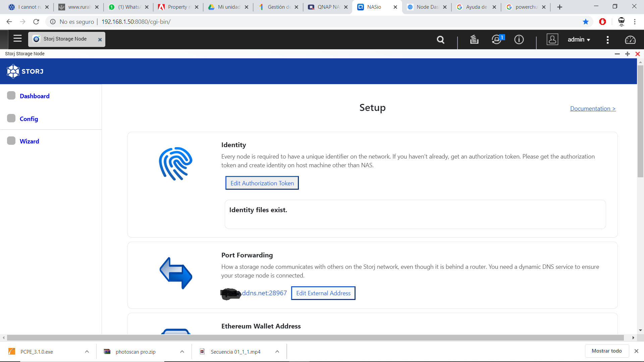
Task: Click Edit External Address button
Action: pos(323,293)
